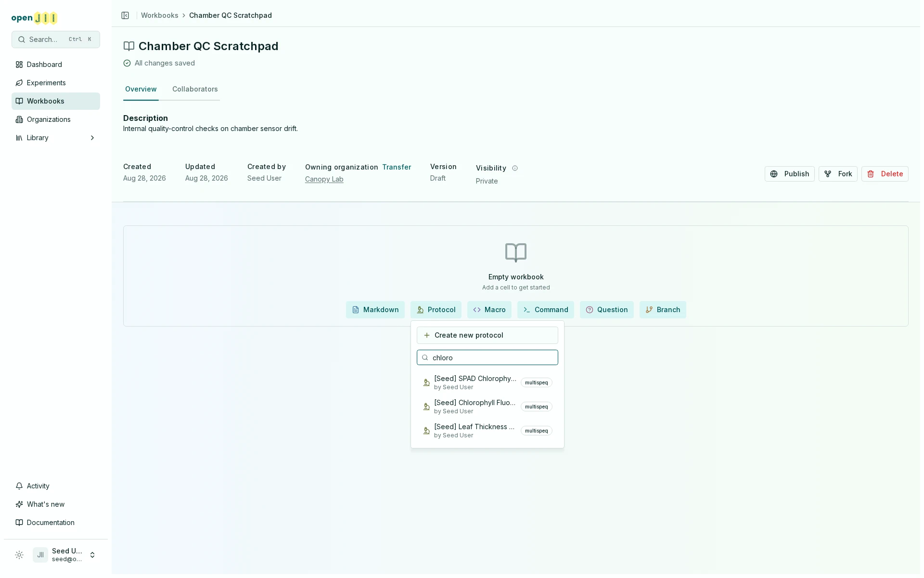Expand the Library chevron

point(92,138)
